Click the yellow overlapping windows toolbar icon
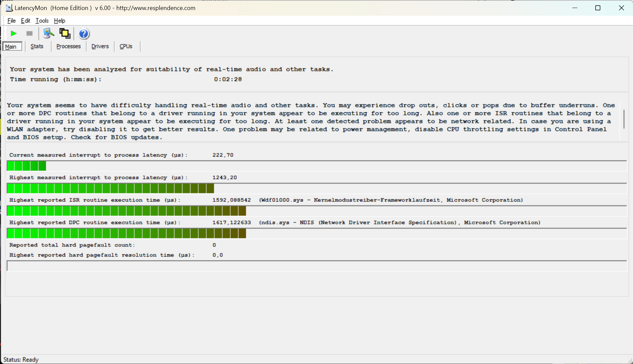This screenshot has width=633, height=364. pyautogui.click(x=65, y=33)
